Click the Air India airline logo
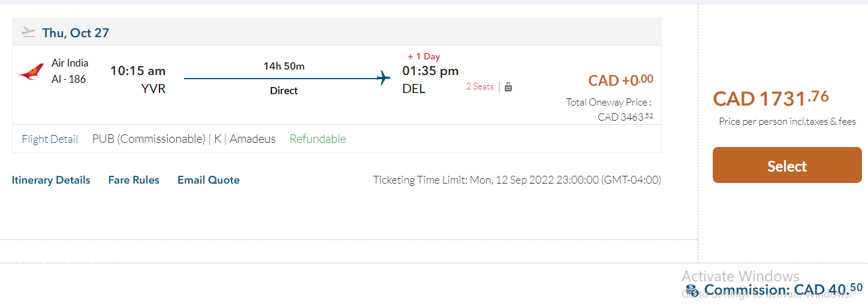Image resolution: width=868 pixels, height=306 pixels. [31, 72]
